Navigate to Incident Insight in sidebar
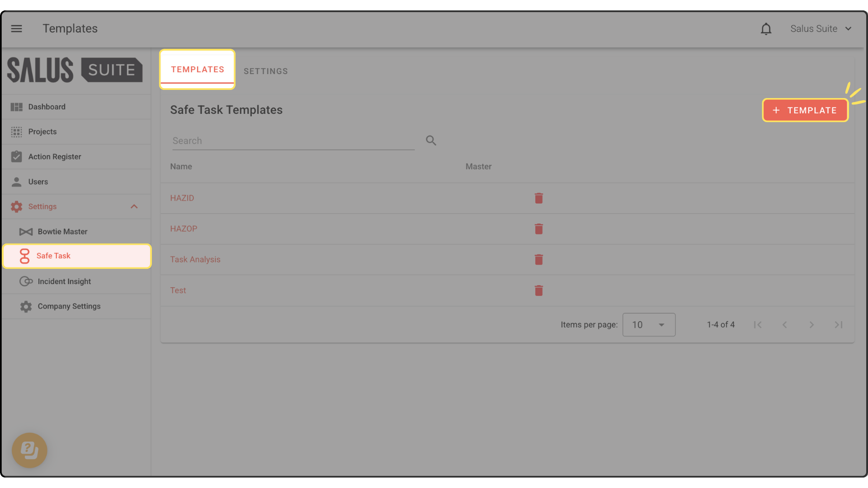 tap(64, 282)
